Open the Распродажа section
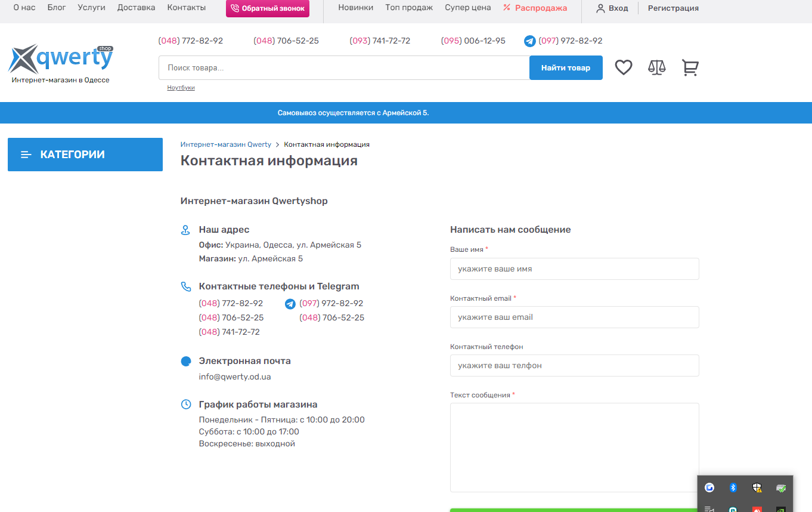 [x=535, y=8]
